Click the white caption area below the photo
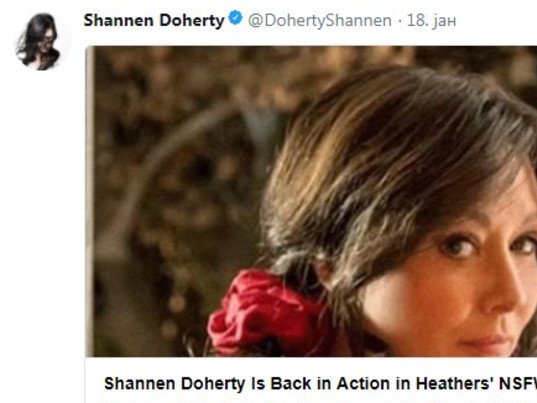 311,380
